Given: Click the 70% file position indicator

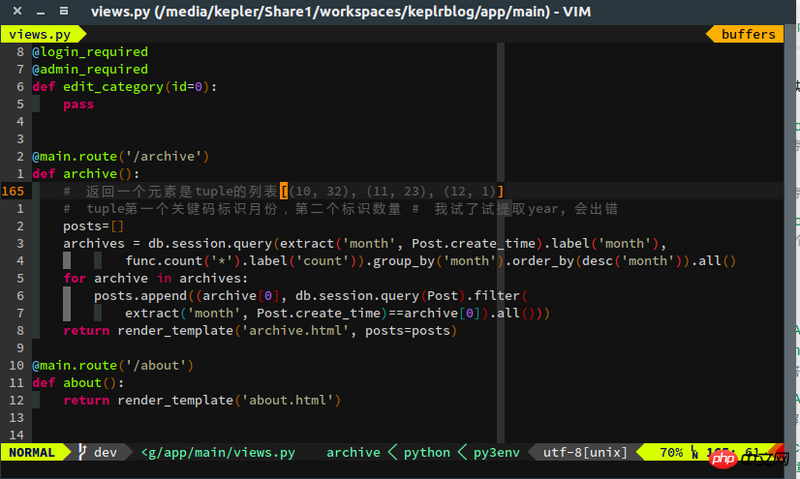Looking at the screenshot, I should point(671,452).
